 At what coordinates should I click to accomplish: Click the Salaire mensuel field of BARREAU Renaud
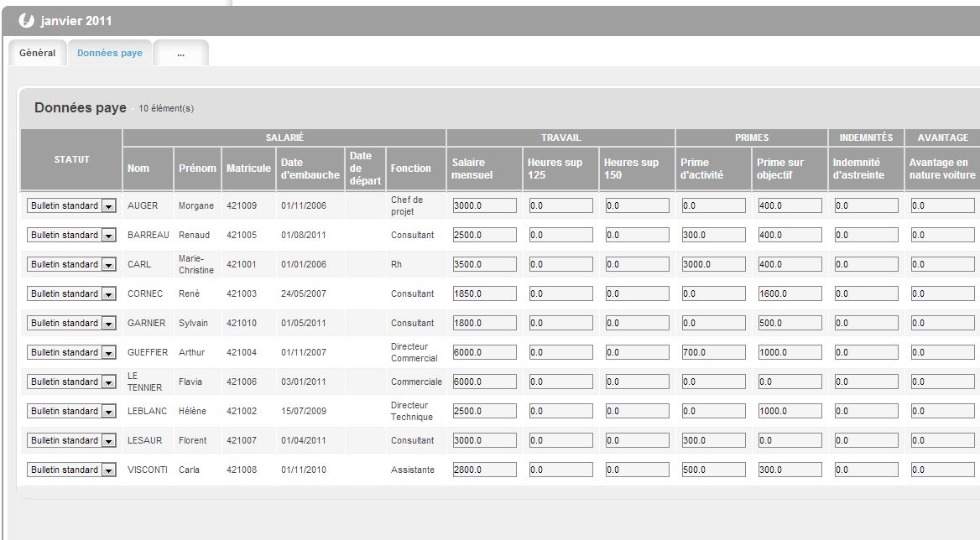pos(483,235)
